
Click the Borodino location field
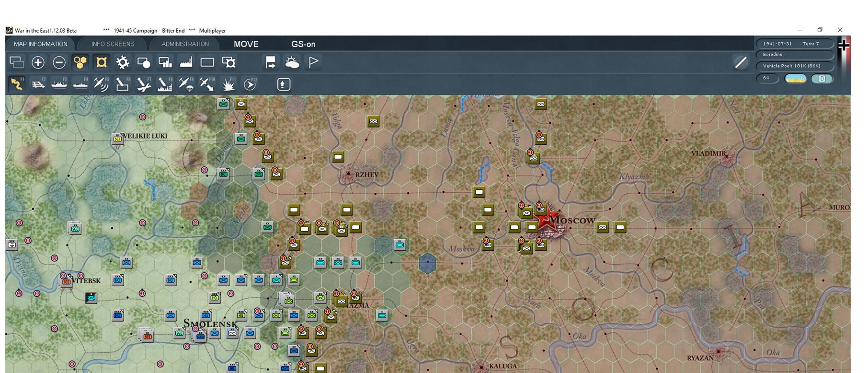point(795,55)
